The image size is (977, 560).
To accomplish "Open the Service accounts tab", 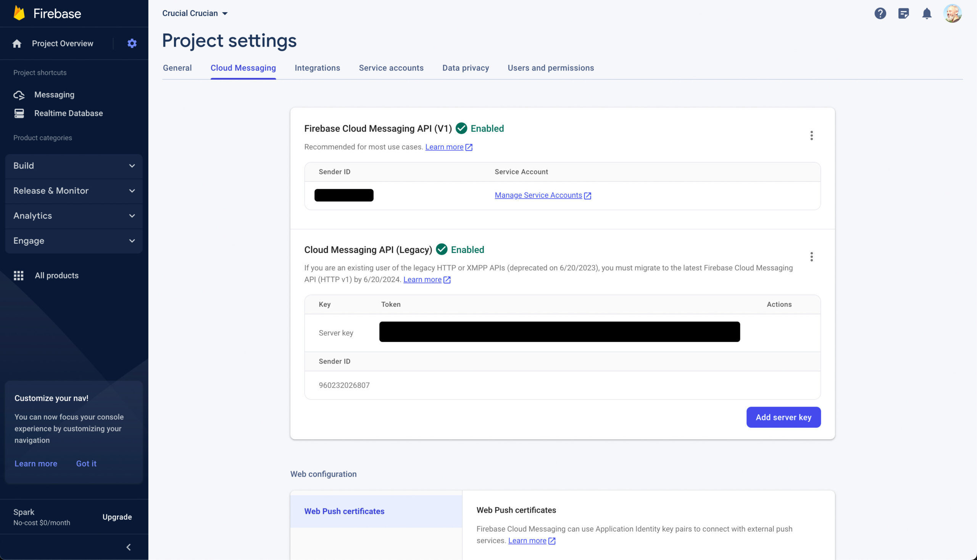I will (x=391, y=68).
